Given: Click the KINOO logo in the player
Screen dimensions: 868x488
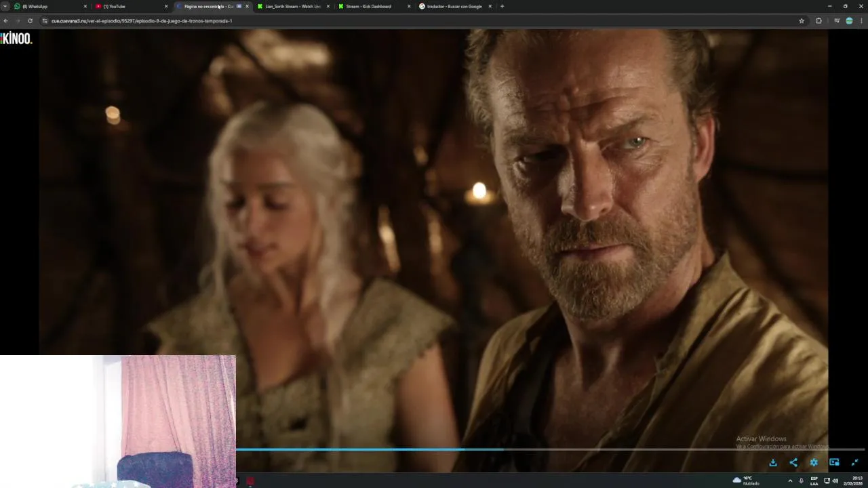Looking at the screenshot, I should (16, 39).
